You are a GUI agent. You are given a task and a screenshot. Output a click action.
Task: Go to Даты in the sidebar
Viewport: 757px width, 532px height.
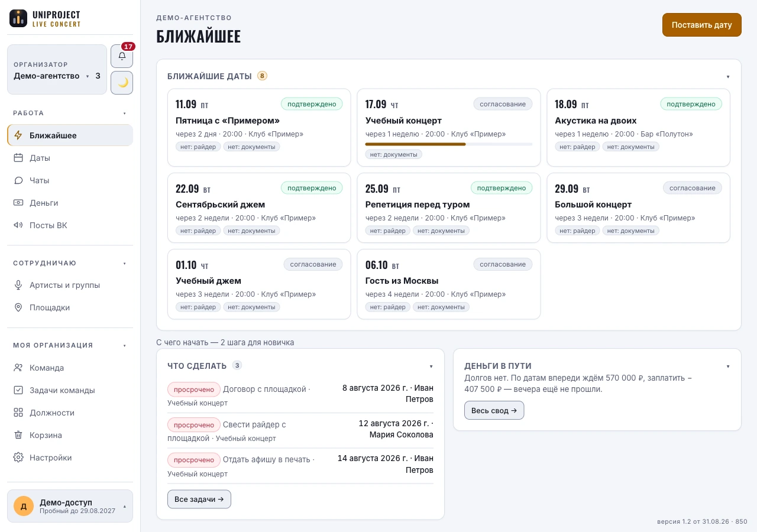pyautogui.click(x=70, y=158)
